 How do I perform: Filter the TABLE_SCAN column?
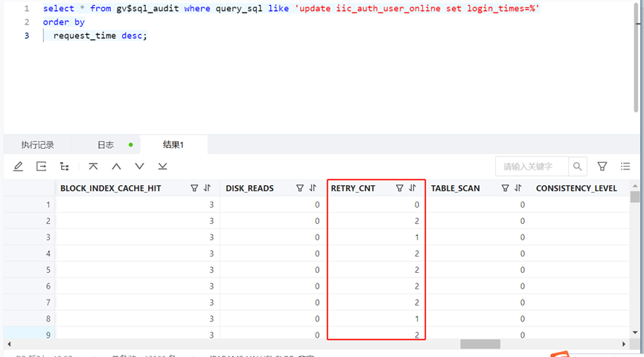(x=506, y=188)
